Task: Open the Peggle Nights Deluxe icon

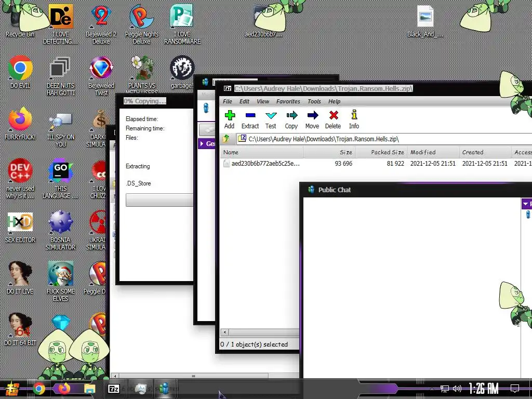Action: point(141,24)
